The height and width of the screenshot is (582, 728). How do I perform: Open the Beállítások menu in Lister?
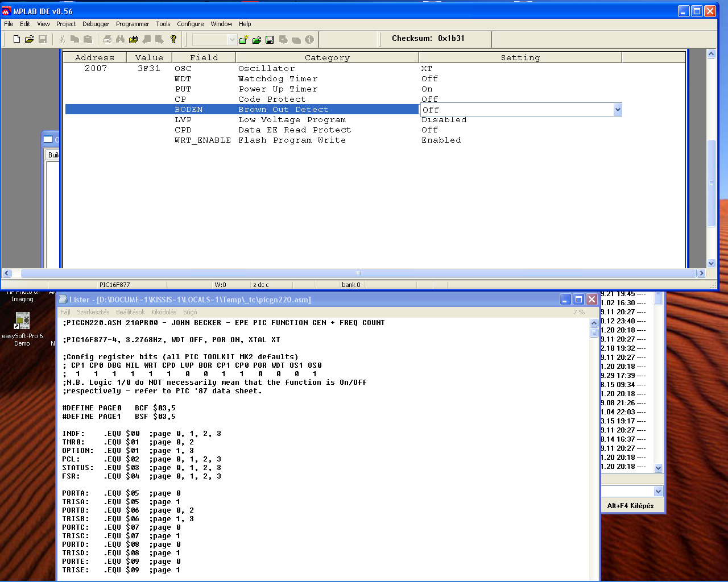[x=130, y=312]
